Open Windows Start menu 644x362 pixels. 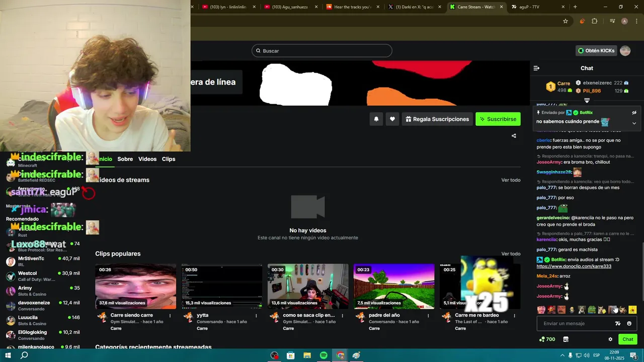[8, 355]
